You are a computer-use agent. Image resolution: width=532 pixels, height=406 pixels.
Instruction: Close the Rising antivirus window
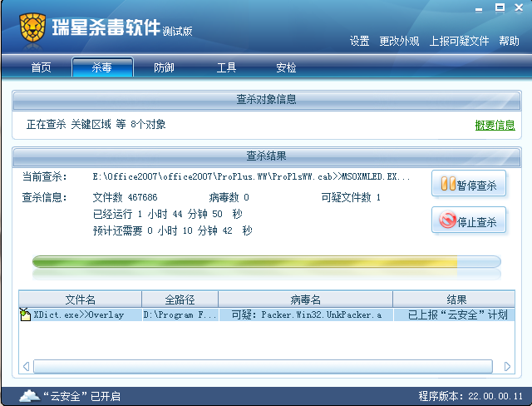(x=519, y=7)
